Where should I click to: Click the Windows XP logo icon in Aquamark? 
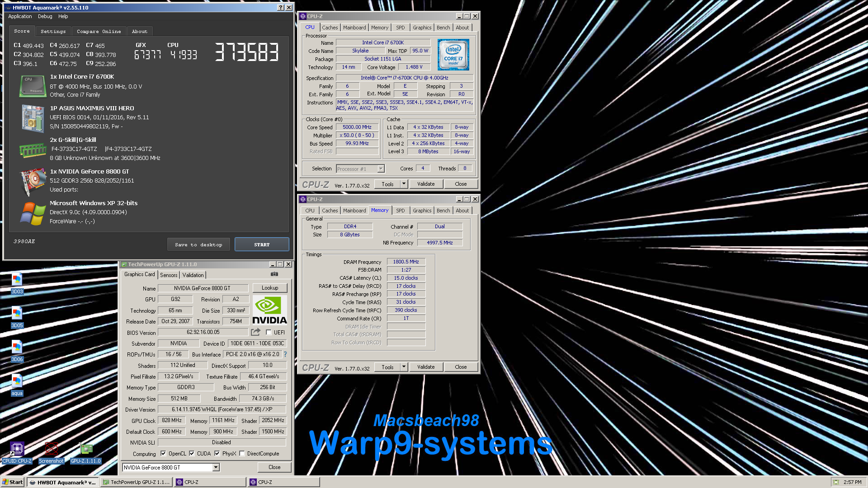click(33, 213)
